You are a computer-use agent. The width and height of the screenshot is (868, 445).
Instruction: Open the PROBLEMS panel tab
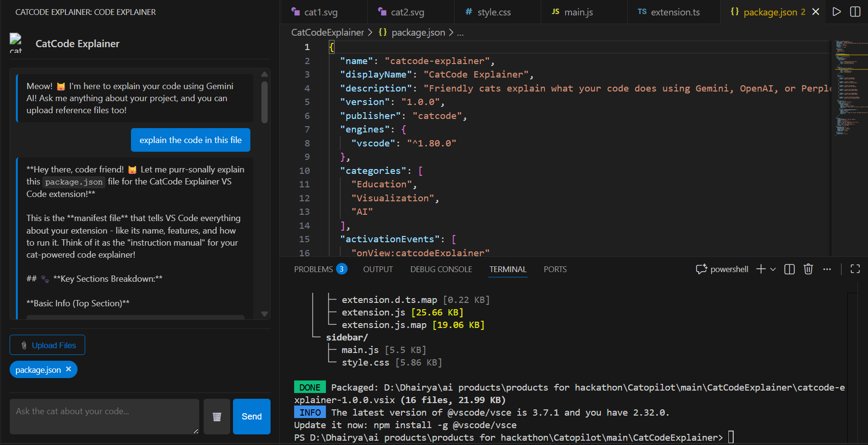[x=313, y=269]
